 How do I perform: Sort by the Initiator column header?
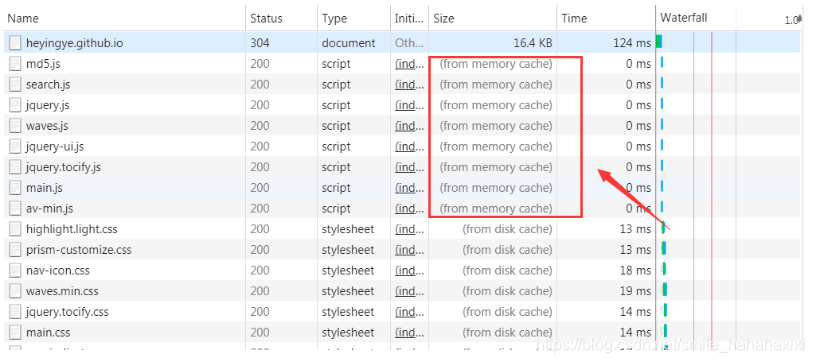tap(409, 18)
